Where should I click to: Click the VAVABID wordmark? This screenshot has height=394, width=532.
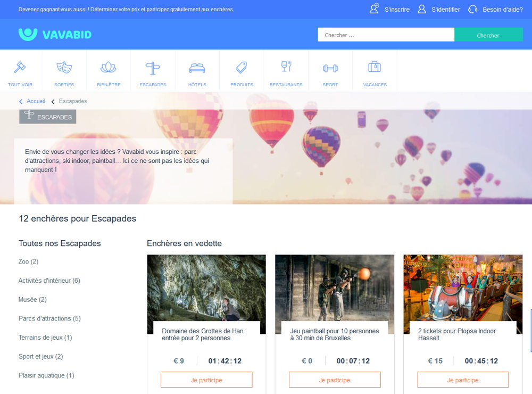[x=67, y=35]
